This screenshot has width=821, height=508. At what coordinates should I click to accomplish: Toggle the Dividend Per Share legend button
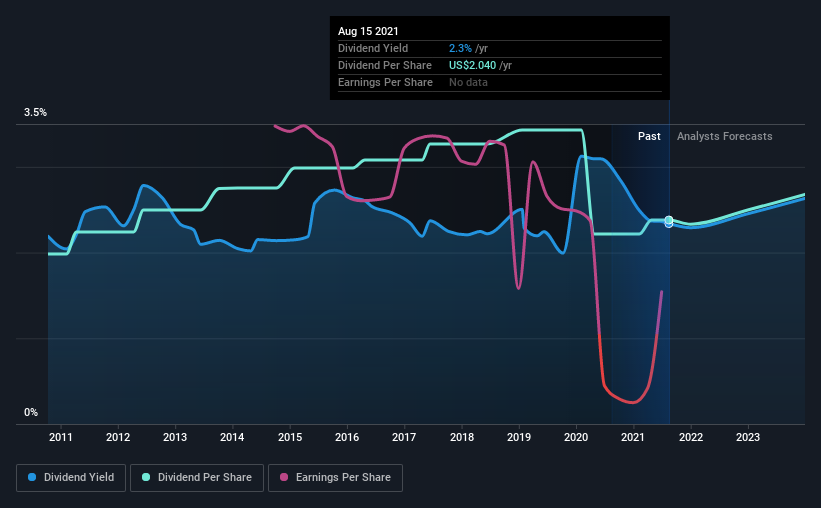click(x=197, y=478)
